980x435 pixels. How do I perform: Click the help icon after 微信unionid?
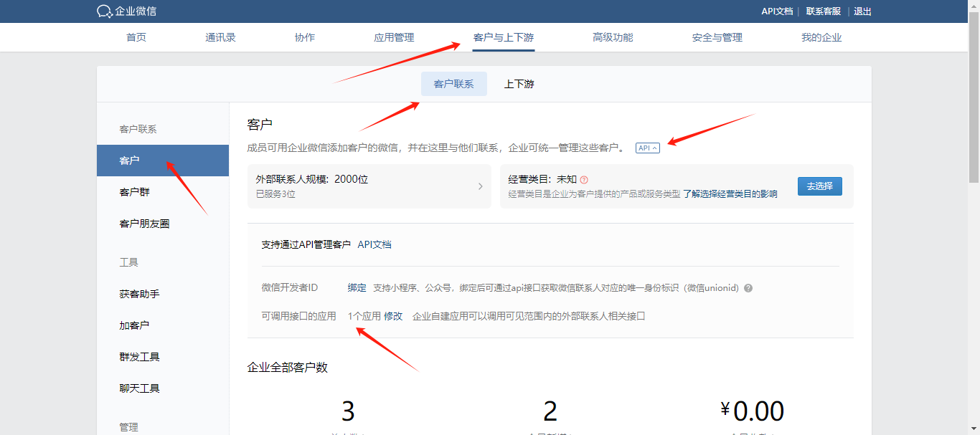click(x=748, y=288)
